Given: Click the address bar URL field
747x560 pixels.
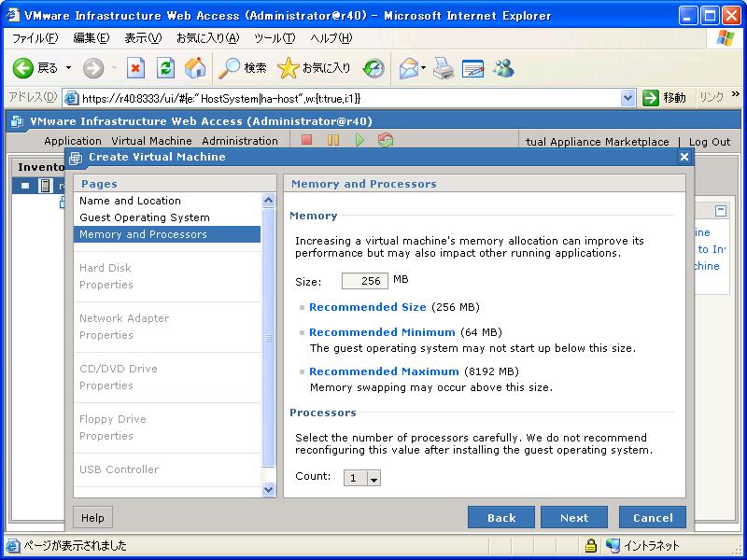Looking at the screenshot, I should 350,98.
